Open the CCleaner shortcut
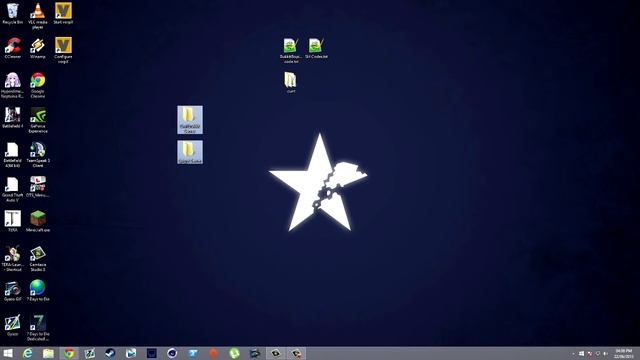This screenshot has height=360, width=640. click(13, 48)
